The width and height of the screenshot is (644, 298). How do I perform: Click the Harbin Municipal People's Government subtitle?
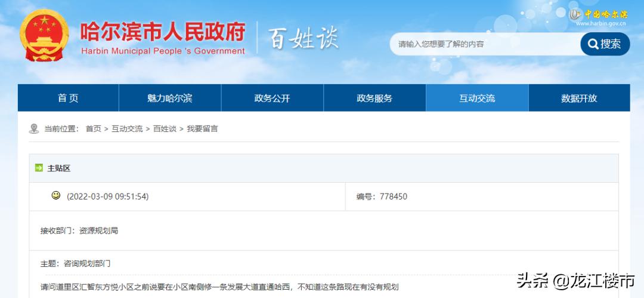(163, 51)
